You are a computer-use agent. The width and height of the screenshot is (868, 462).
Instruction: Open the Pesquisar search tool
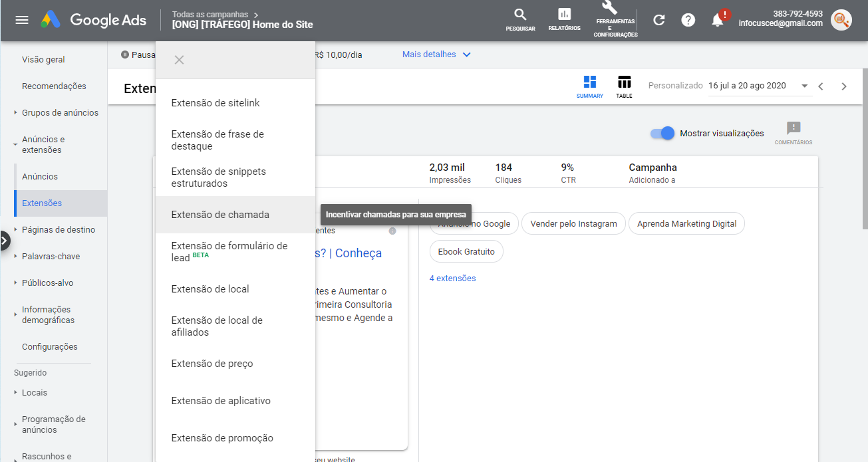[x=520, y=20]
